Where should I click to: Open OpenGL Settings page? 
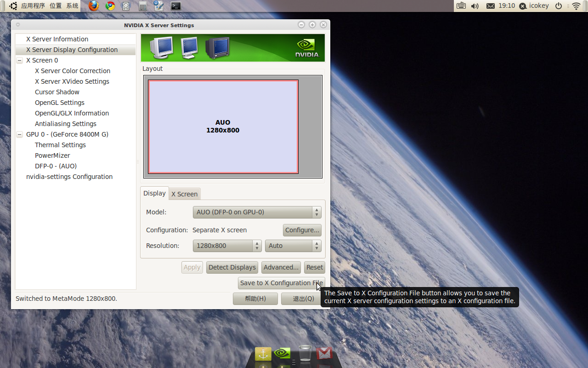point(60,103)
